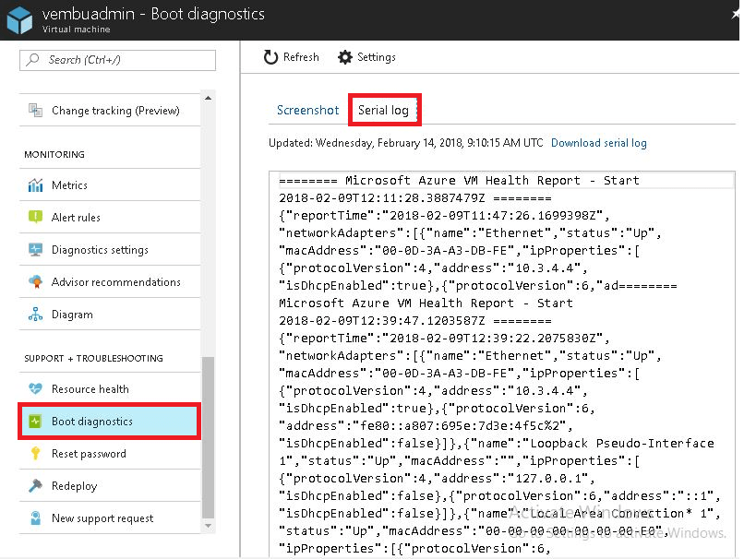Click the search magnifier icon
The width and height of the screenshot is (756, 559).
tap(33, 59)
